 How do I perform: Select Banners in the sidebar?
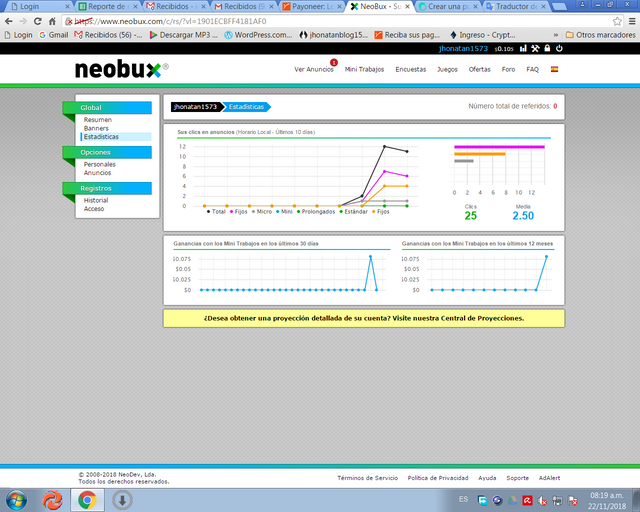(96, 128)
